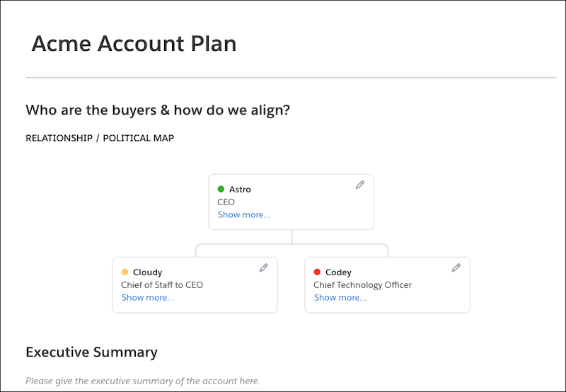Click the Chief Technology Officer title

(362, 284)
